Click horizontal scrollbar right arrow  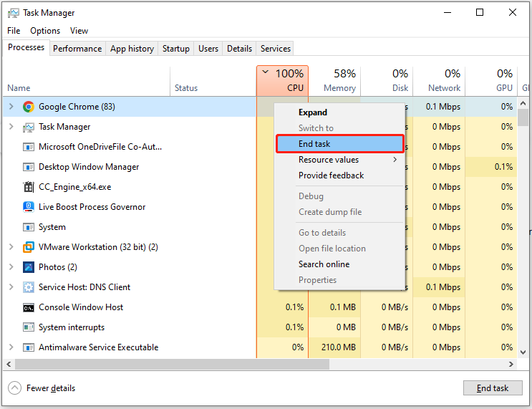[x=511, y=364]
